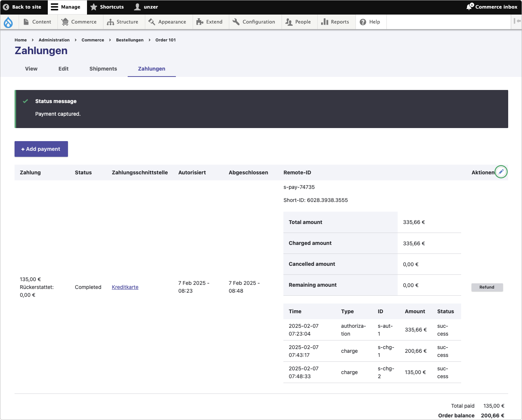Click the Remaining amount label
The image size is (522, 420).
click(x=313, y=285)
